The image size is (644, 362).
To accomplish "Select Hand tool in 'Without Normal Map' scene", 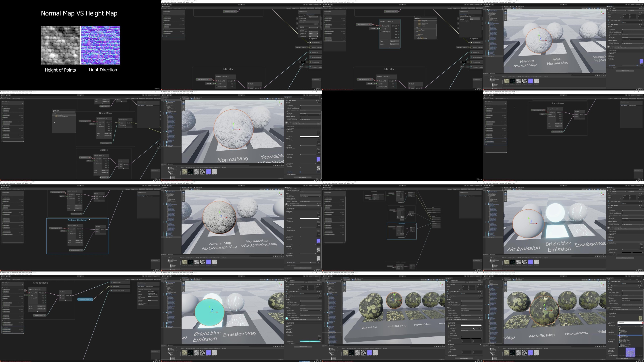I will coord(506,11).
